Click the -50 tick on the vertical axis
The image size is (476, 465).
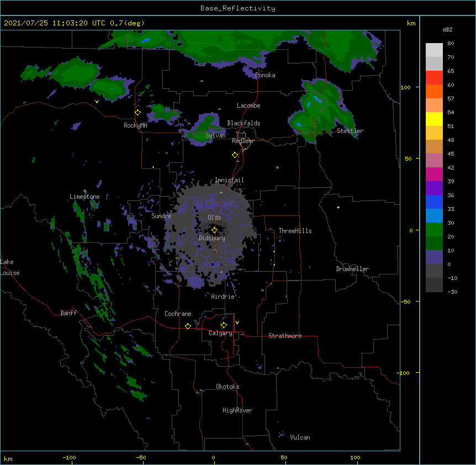tap(405, 302)
